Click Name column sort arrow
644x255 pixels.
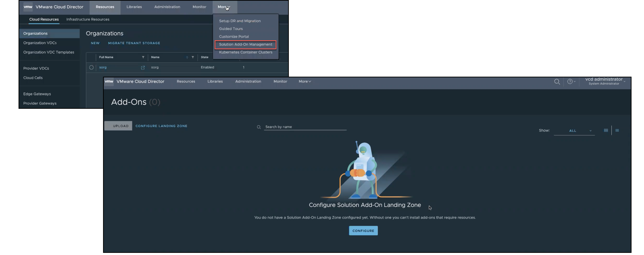[x=187, y=57]
